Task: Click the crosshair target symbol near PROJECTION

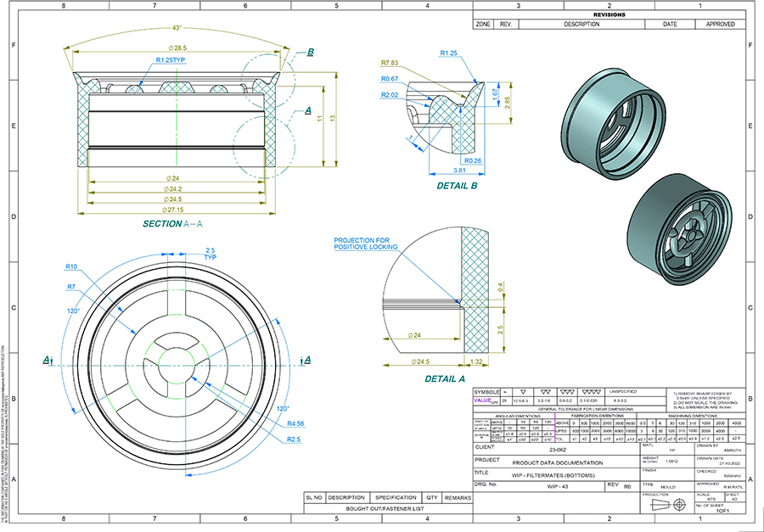Action: (x=679, y=505)
